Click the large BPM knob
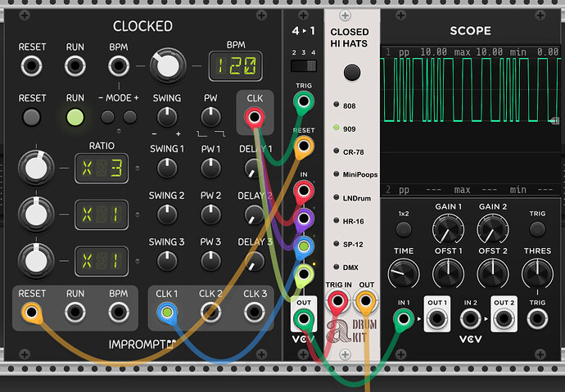The height and width of the screenshot is (392, 565). pos(167,66)
